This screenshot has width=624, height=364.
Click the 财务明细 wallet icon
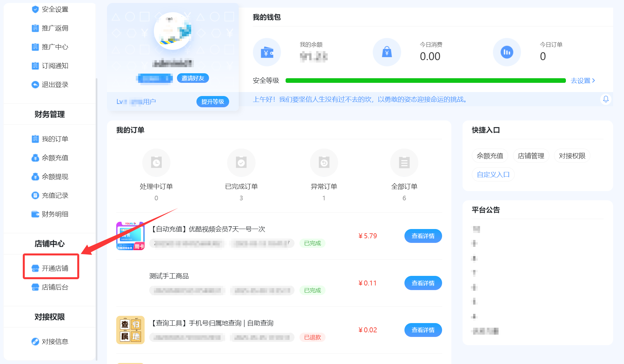point(35,214)
